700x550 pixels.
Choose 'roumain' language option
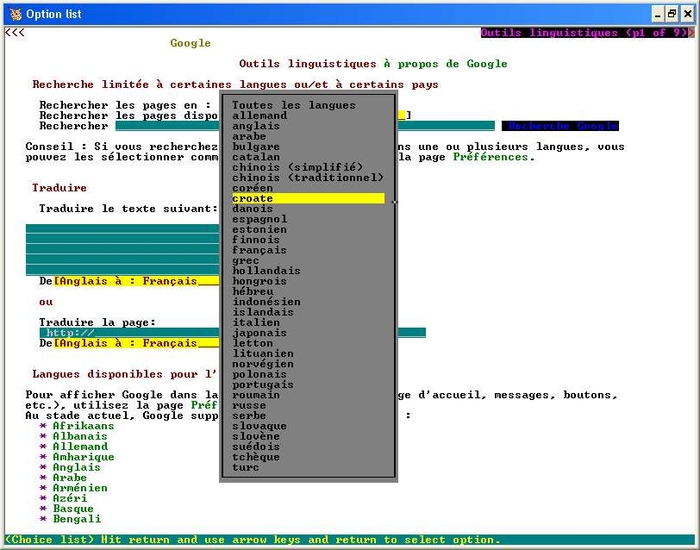(x=256, y=395)
